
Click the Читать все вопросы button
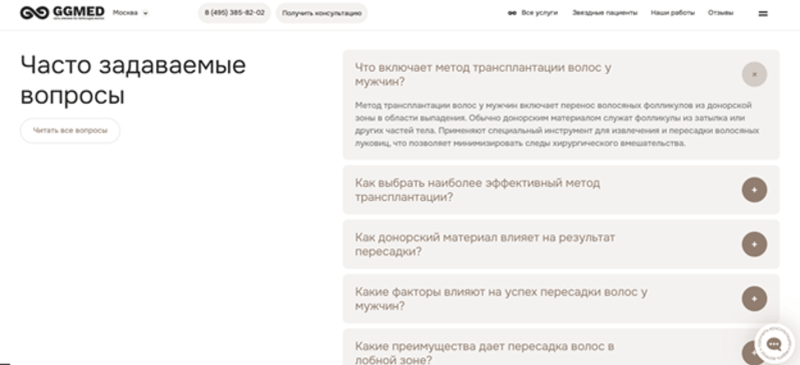click(x=70, y=131)
